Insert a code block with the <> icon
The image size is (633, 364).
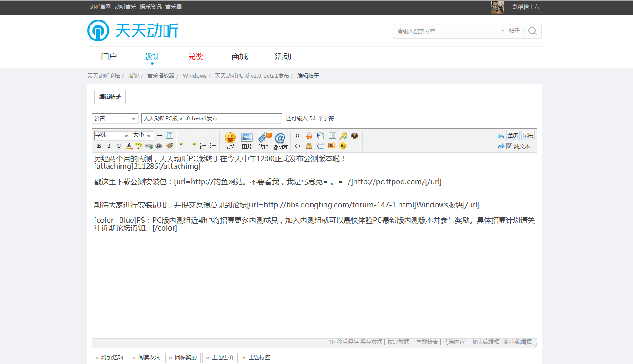coord(297,146)
